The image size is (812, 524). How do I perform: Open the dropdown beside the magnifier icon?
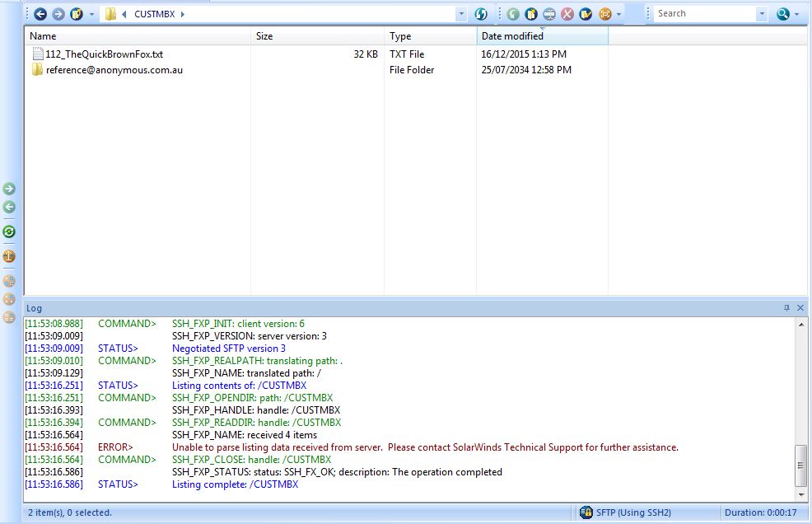(x=797, y=14)
